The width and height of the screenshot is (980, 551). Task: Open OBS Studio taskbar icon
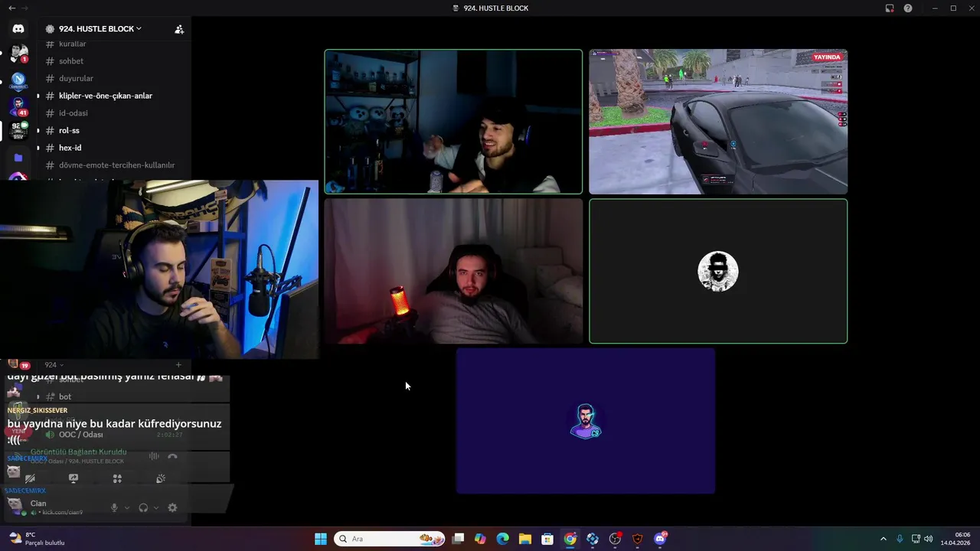[615, 539]
